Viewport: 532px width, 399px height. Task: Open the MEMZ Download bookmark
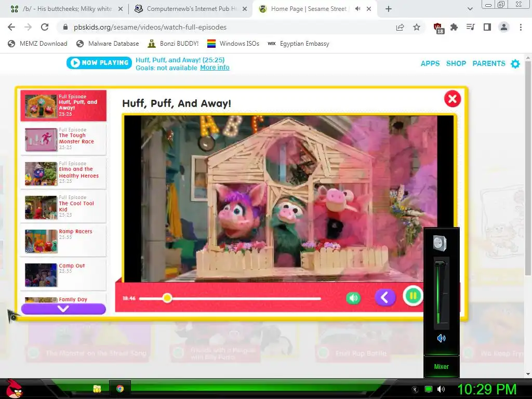(37, 44)
